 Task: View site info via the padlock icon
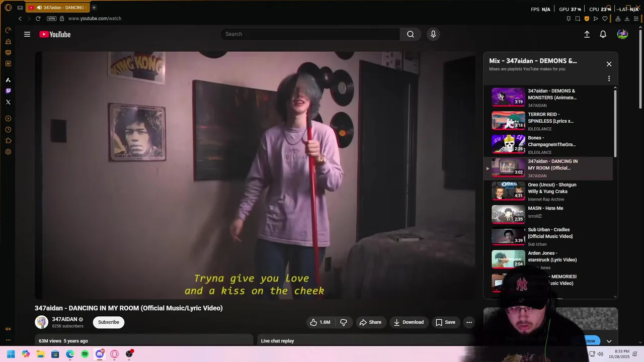[62, 19]
